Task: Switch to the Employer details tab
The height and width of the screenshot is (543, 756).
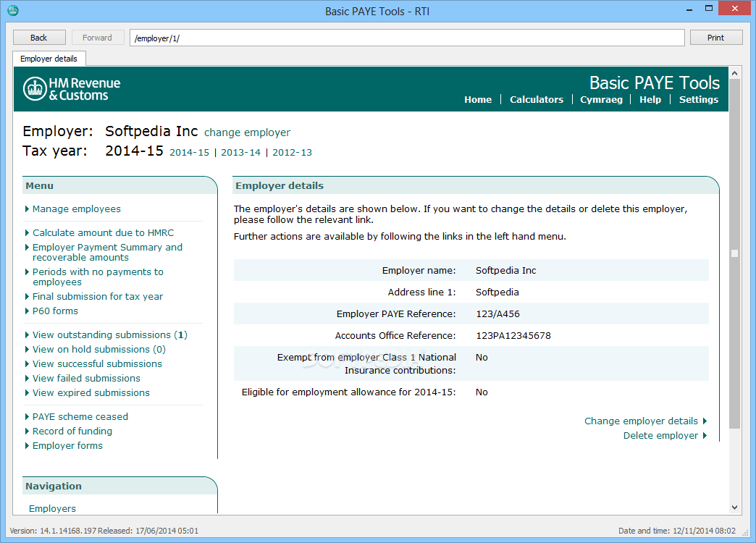Action: pyautogui.click(x=49, y=58)
